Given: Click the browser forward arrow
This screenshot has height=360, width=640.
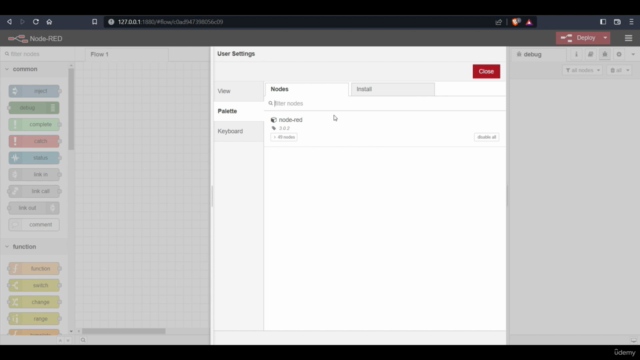Looking at the screenshot, I should pyautogui.click(x=22, y=22).
